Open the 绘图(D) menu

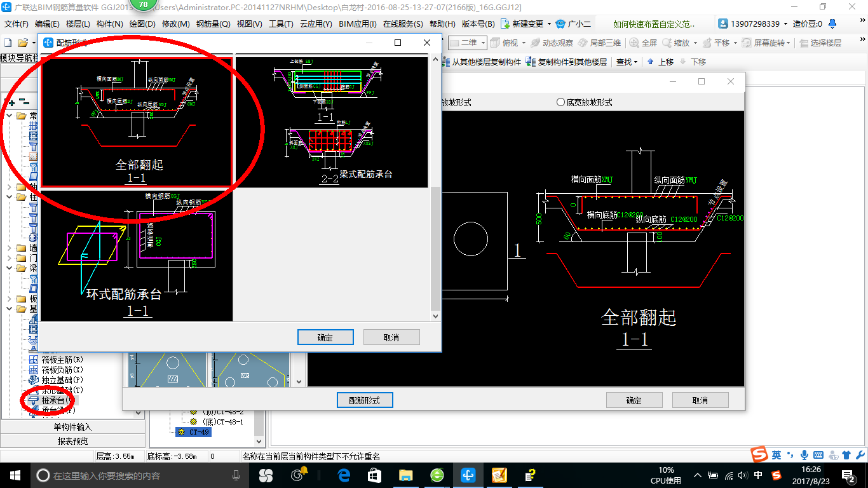pyautogui.click(x=142, y=24)
